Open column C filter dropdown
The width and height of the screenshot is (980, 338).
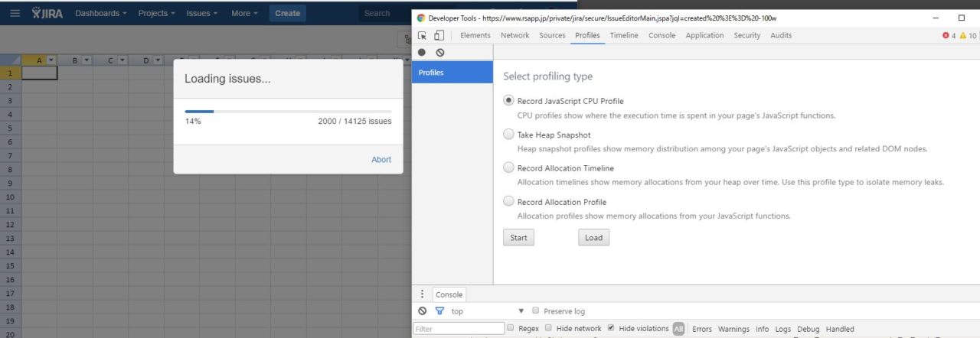[122, 60]
